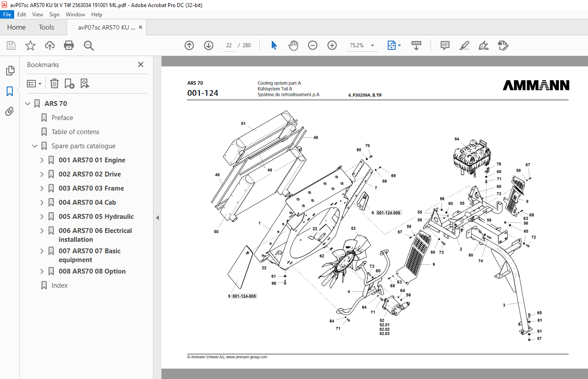Open the Page Thumbnails panel icon
The height and width of the screenshot is (379, 588).
pyautogui.click(x=10, y=71)
